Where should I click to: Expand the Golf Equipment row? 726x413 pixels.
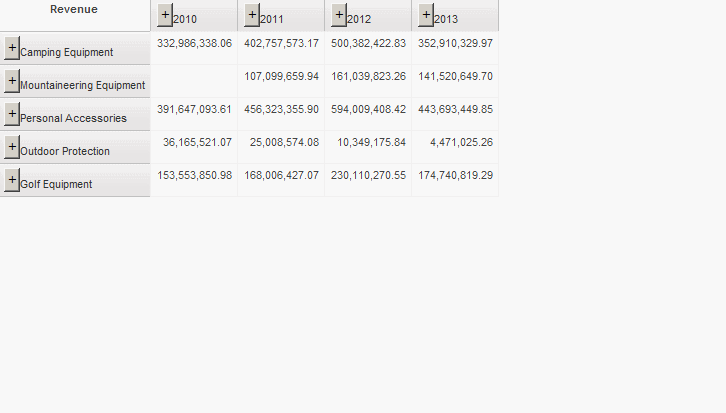[x=12, y=180]
